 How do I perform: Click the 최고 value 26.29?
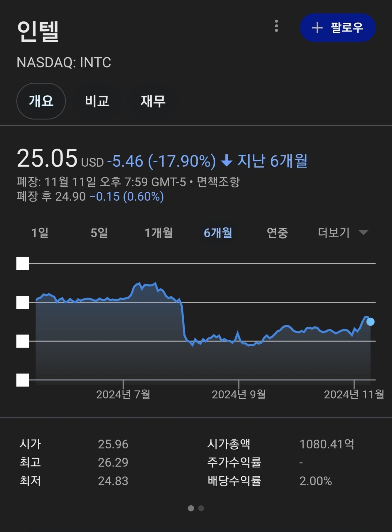tap(113, 462)
